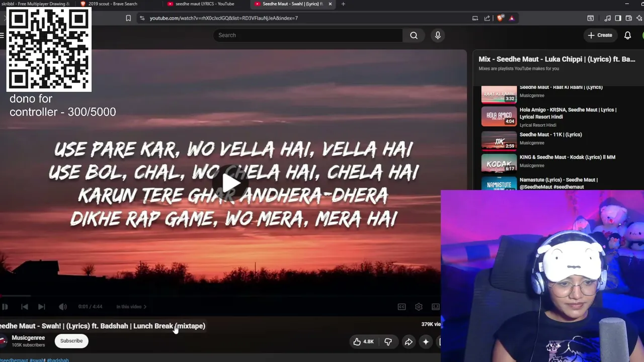Start voice search with the microphone icon

pos(438,35)
